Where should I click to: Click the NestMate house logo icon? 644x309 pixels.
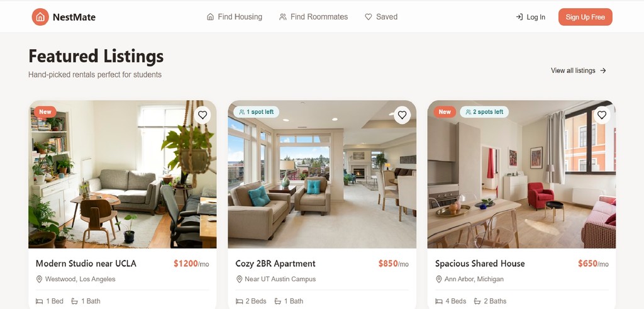coord(40,17)
